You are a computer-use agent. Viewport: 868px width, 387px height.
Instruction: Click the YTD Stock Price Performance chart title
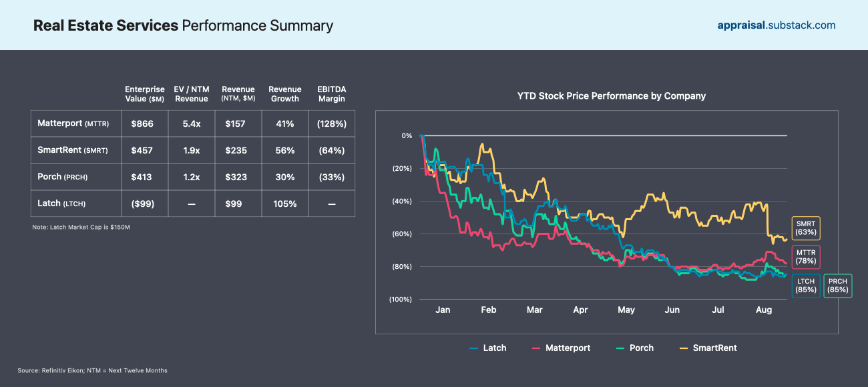pyautogui.click(x=612, y=95)
